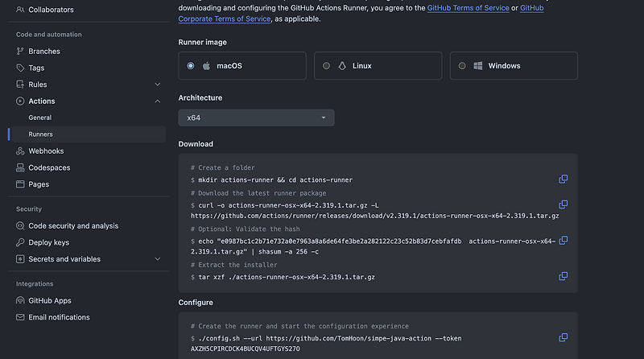Click the 'Code and automation' section header

point(49,35)
